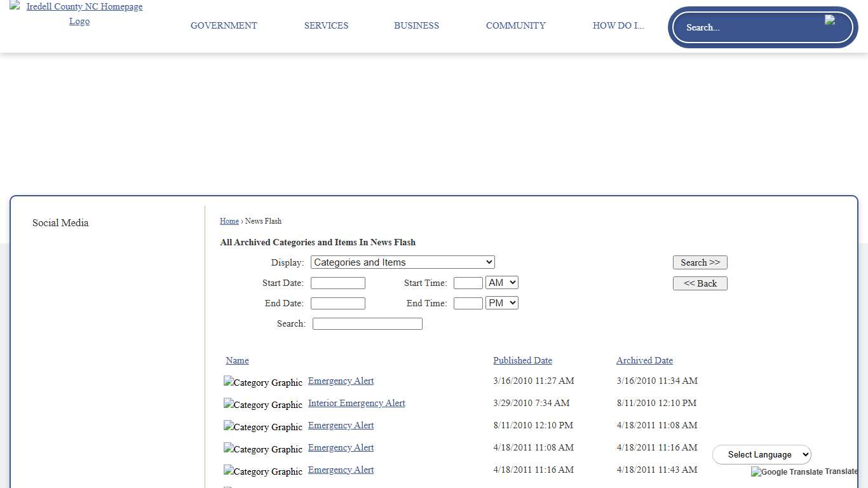Click the search magnifier icon in header
The width and height of the screenshot is (868, 488).
point(830,20)
